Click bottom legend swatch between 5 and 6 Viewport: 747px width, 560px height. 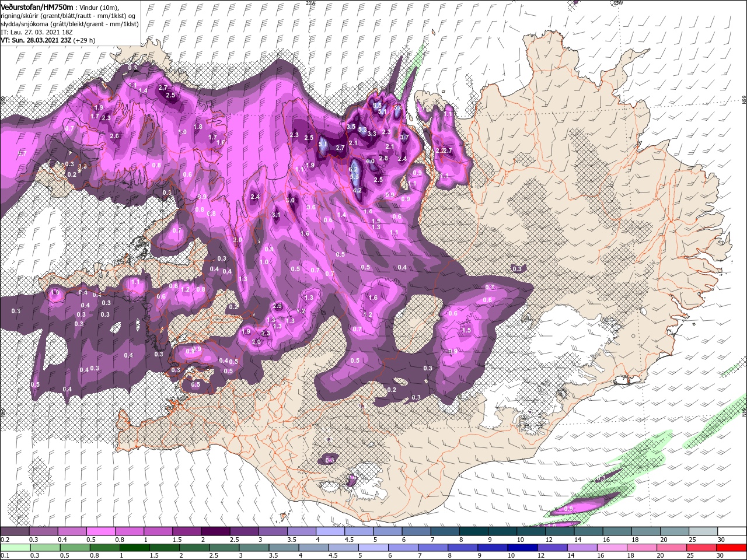373,548
